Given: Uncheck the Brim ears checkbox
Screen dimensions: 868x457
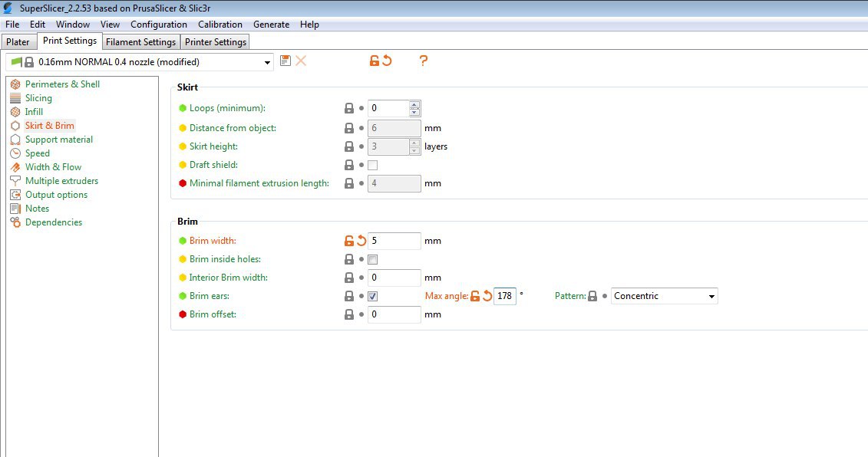Looking at the screenshot, I should pyautogui.click(x=372, y=296).
